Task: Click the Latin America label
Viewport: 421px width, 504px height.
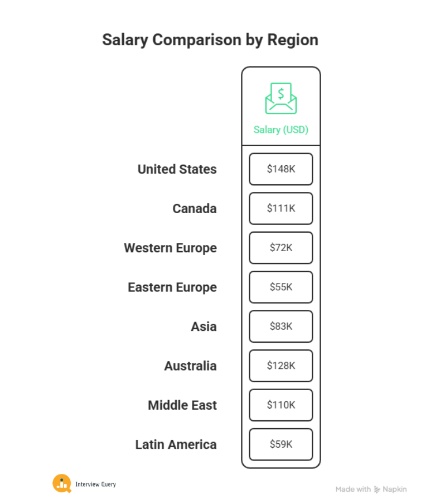Action: [x=176, y=445]
